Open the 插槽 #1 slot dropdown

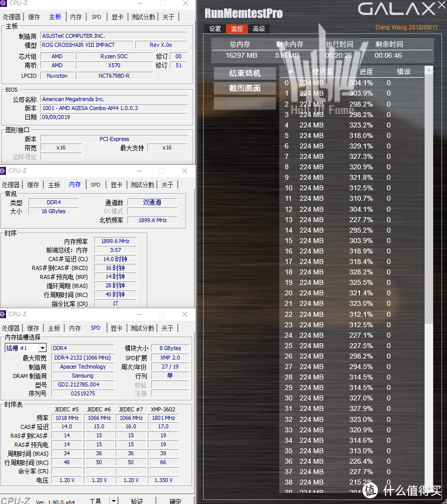tap(42, 348)
